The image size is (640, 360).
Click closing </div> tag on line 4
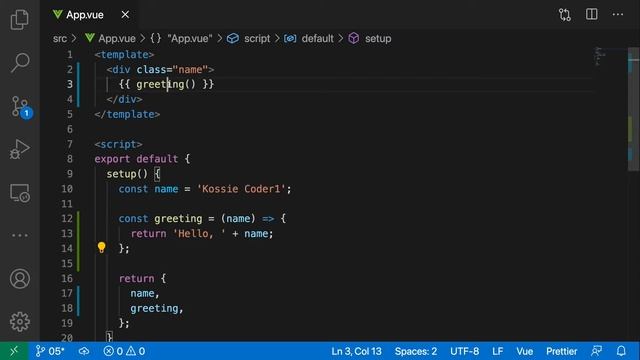click(124, 99)
